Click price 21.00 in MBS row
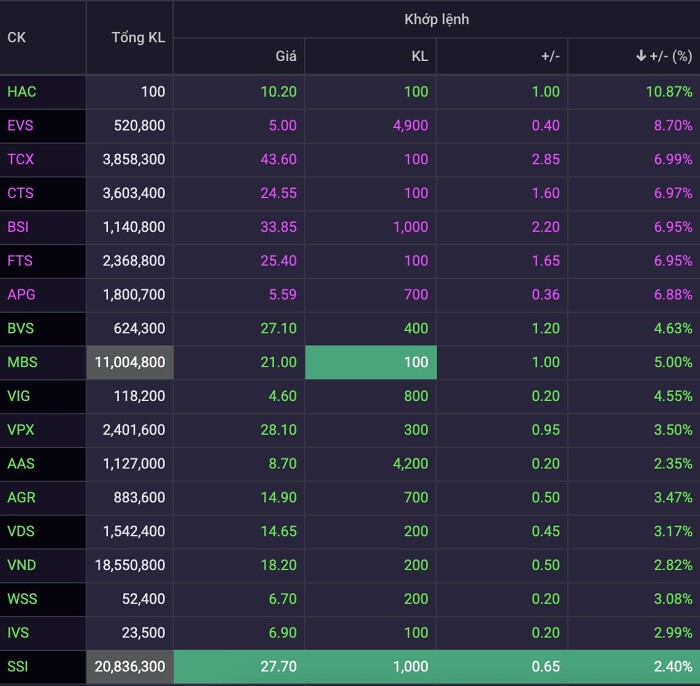Screen dimensions: 700x686 (x=279, y=362)
